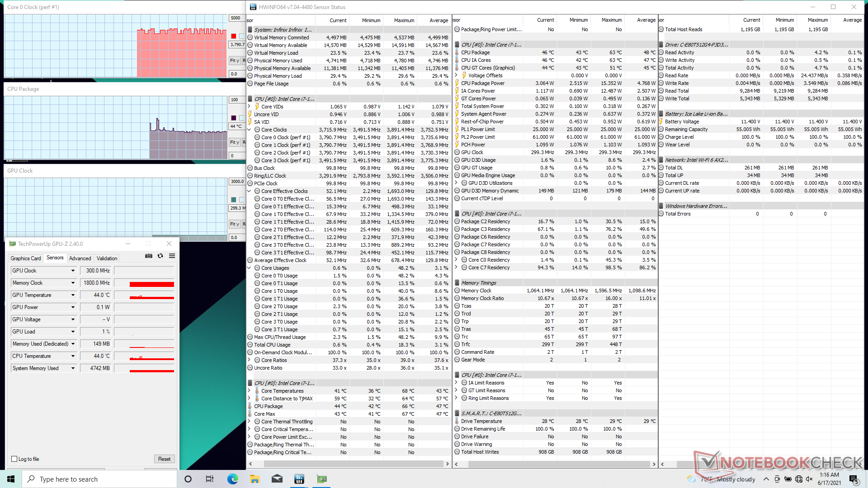Open the notification center icon
The height and width of the screenshot is (488, 868).
853,479
